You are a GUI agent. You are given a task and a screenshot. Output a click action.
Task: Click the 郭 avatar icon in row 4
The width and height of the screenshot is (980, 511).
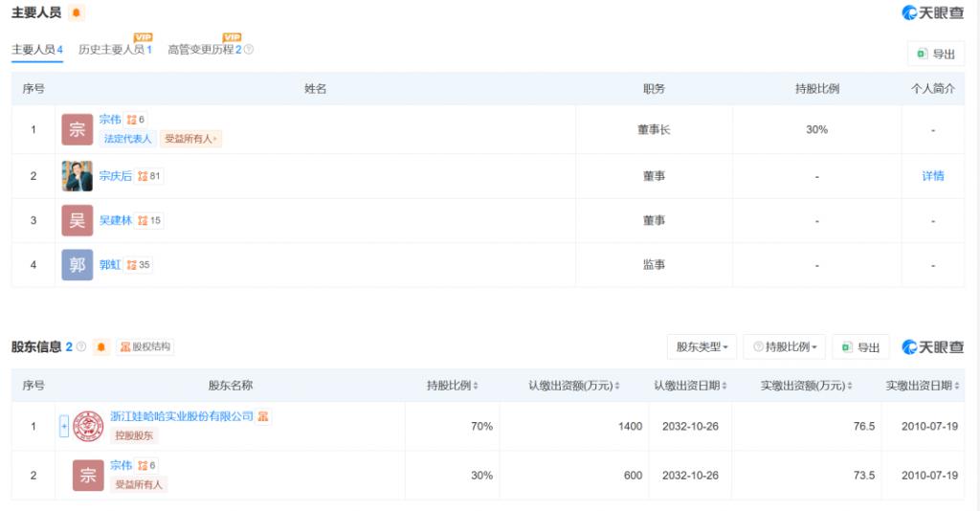[x=78, y=265]
